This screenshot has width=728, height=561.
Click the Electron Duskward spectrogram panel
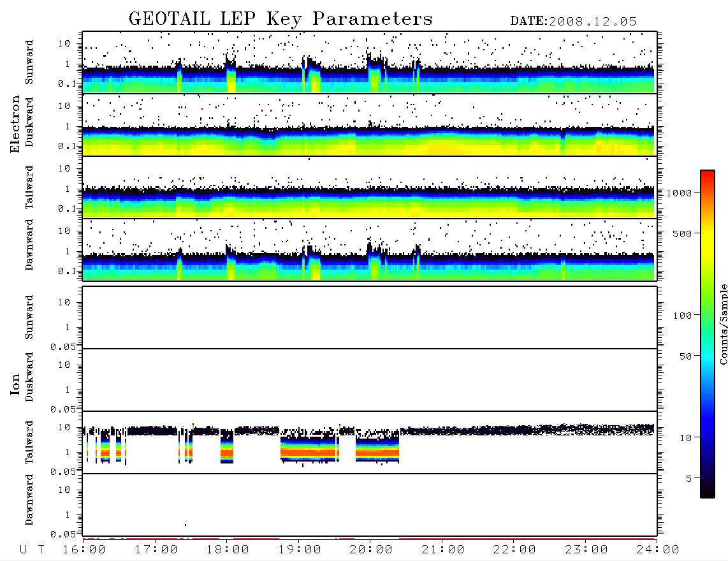[x=370, y=125]
